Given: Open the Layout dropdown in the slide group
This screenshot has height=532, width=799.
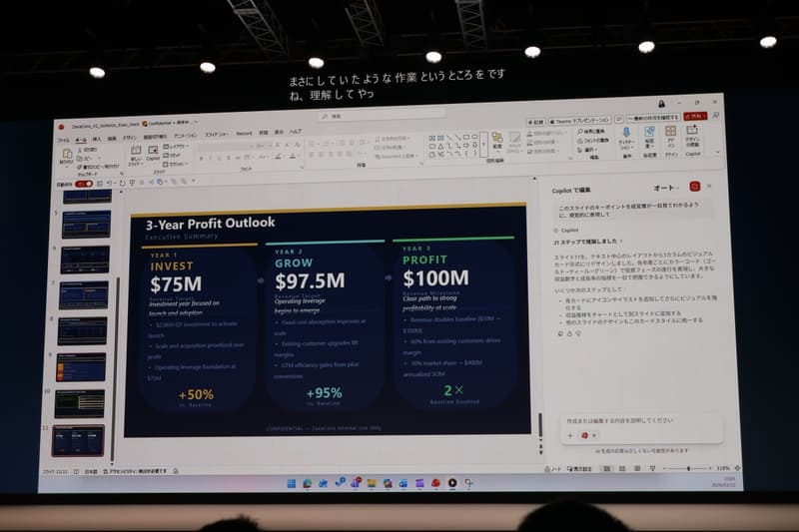Looking at the screenshot, I should coord(177,146).
